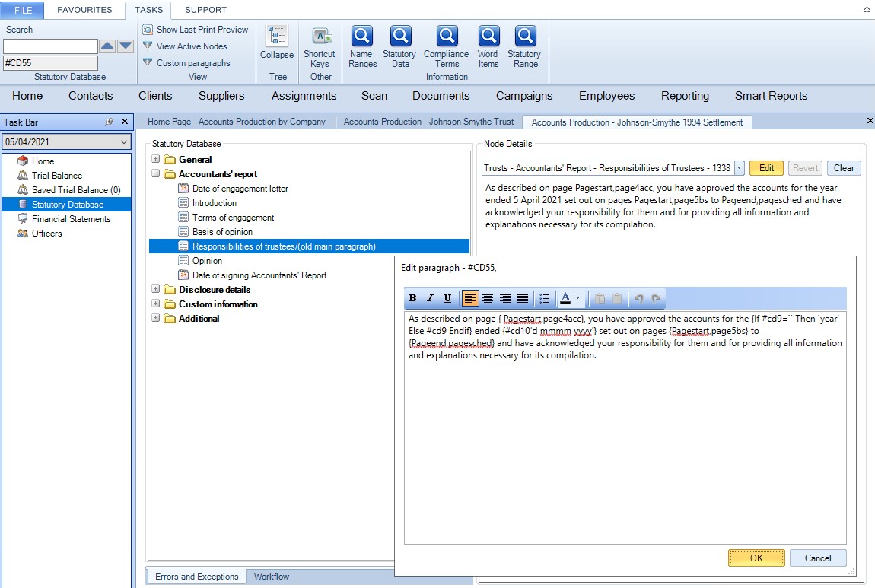Click the #CD55 statutory database field
This screenshot has width=875, height=588.
point(50,63)
